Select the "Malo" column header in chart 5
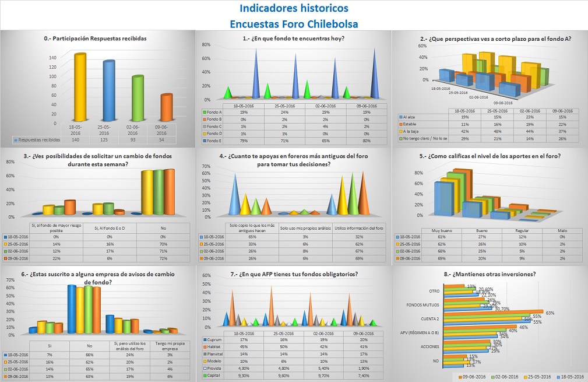The height and width of the screenshot is (382, 588). pos(562,231)
